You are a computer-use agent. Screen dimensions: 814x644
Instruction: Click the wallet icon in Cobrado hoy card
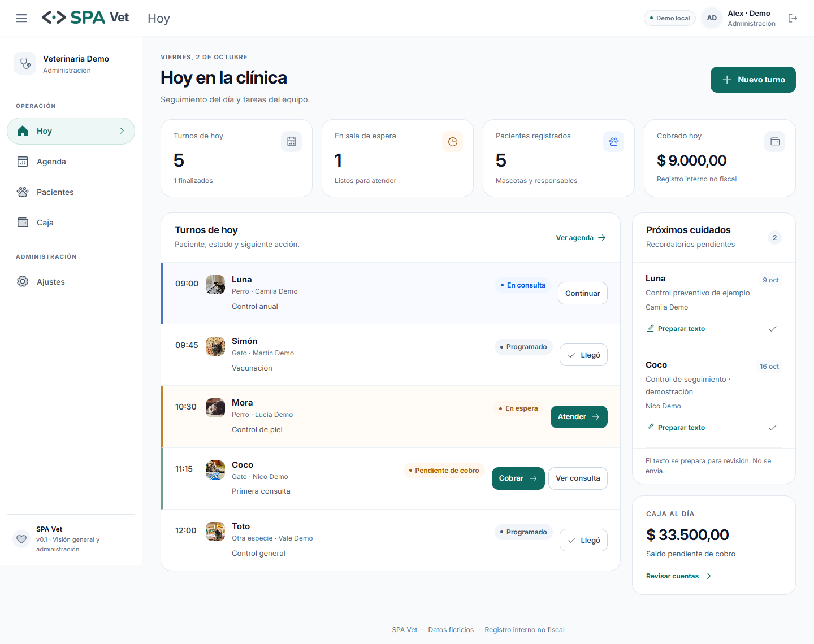click(775, 142)
